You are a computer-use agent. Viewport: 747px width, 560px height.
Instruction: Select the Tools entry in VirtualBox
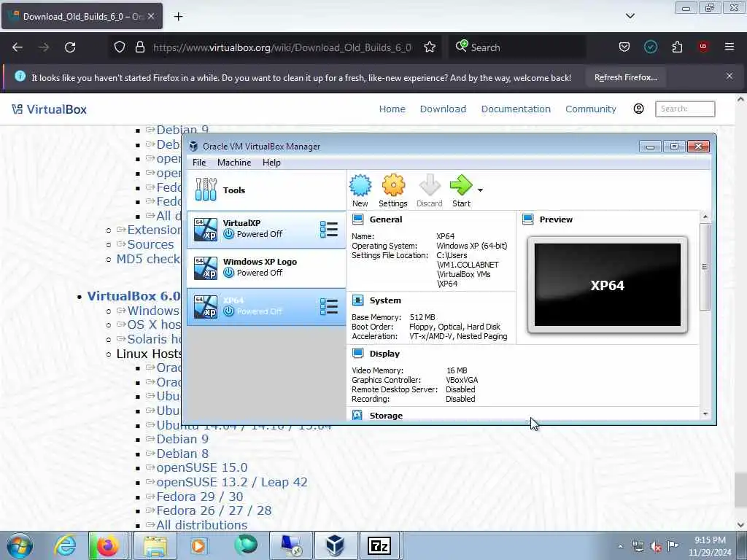(266, 190)
